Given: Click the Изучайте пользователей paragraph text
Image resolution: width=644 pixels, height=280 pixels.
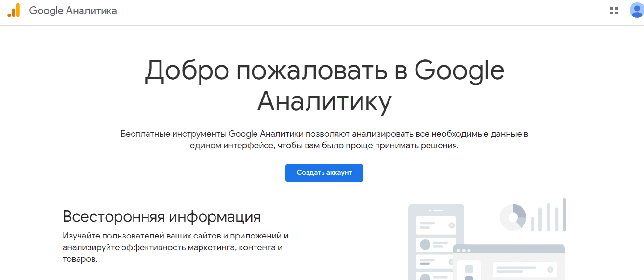Looking at the screenshot, I should tap(176, 247).
